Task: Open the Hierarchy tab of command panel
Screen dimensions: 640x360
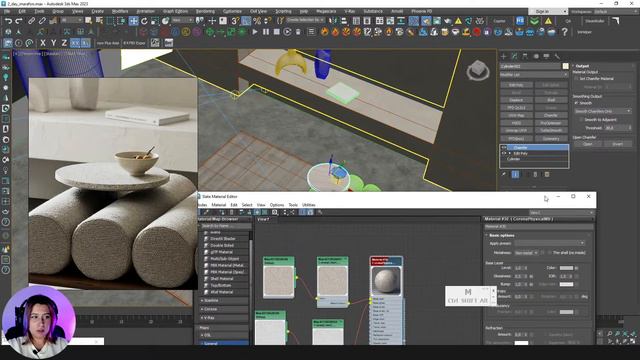Action: point(525,56)
